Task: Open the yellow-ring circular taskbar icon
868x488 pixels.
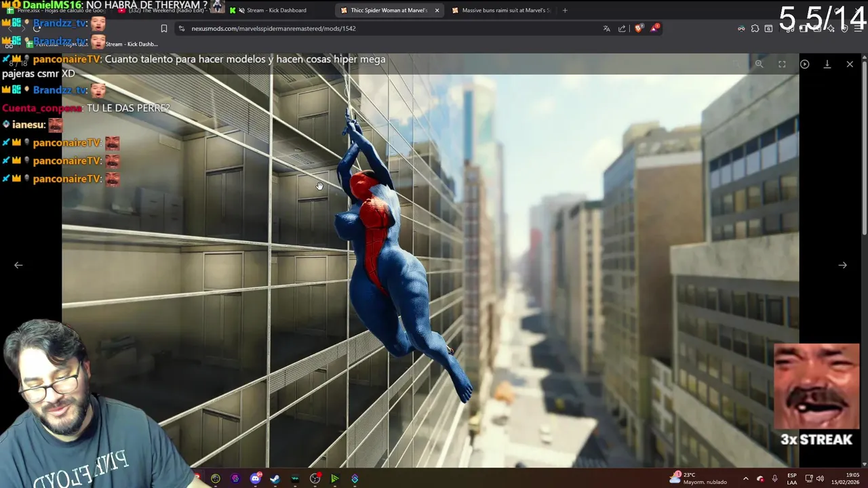Action: tap(216, 479)
